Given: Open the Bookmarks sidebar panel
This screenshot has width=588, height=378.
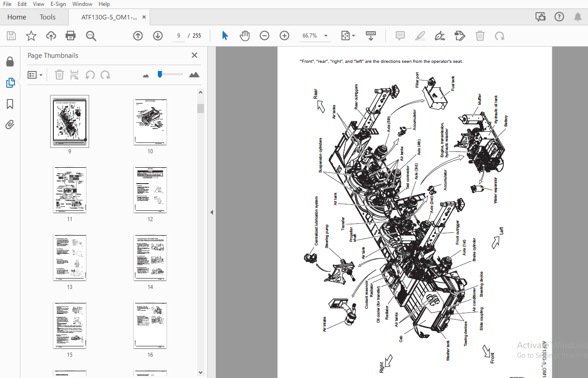Looking at the screenshot, I should point(10,104).
